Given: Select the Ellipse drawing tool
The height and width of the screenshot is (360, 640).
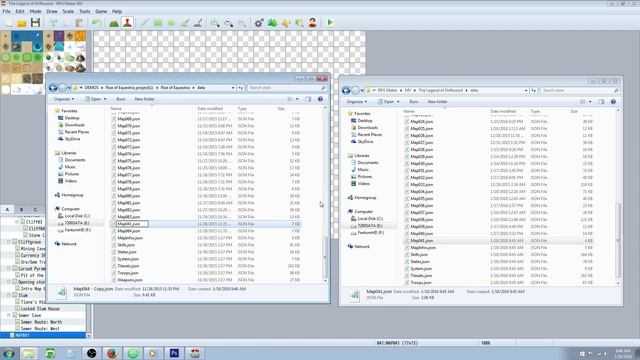Looking at the screenshot, I should pos(171,23).
